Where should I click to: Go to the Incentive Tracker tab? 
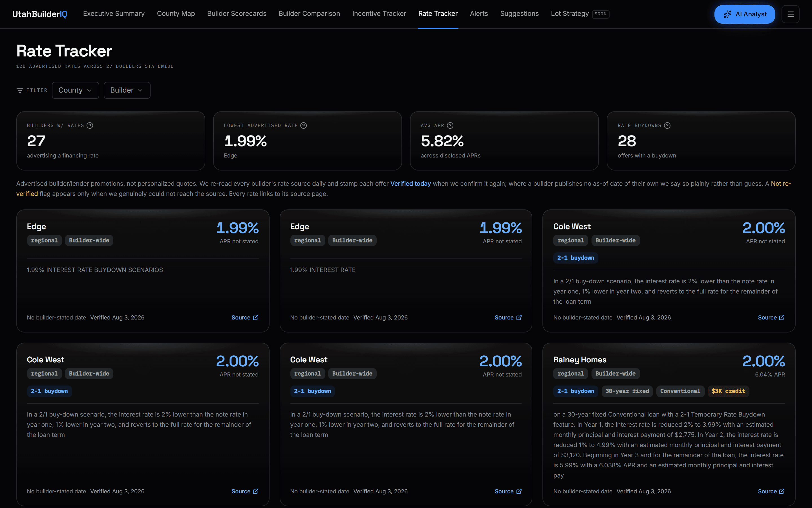tap(379, 14)
